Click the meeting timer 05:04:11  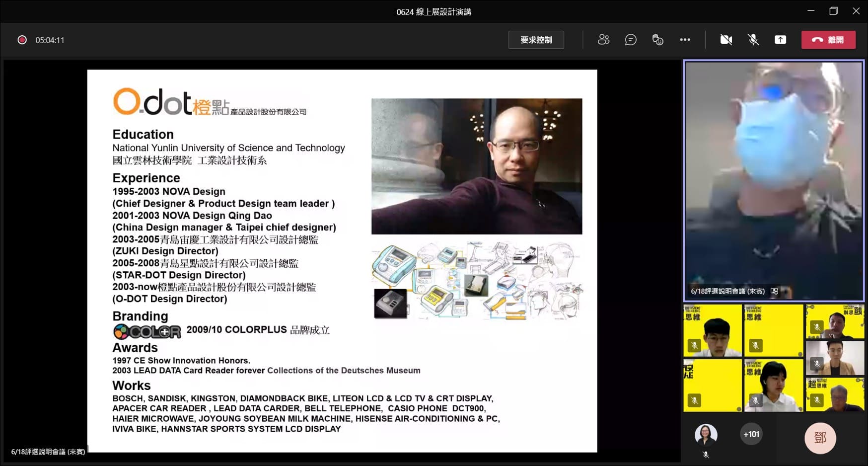(50, 40)
